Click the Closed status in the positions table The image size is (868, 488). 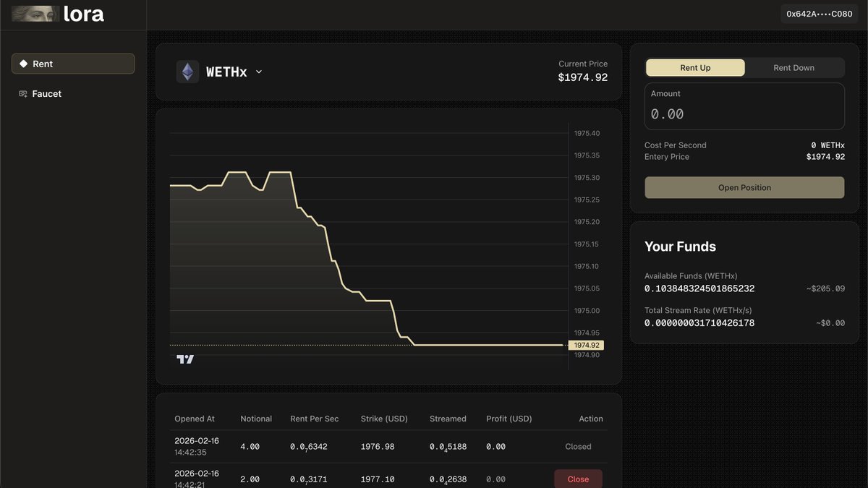tap(578, 446)
